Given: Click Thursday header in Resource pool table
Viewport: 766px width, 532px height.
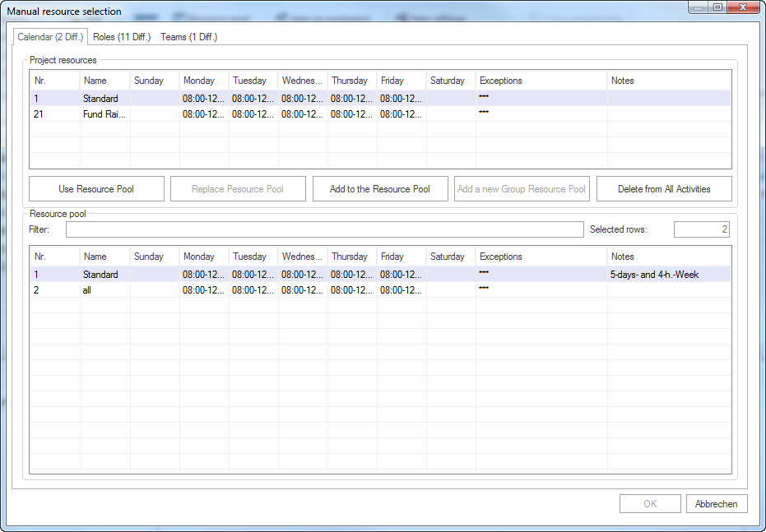Looking at the screenshot, I should [x=352, y=257].
